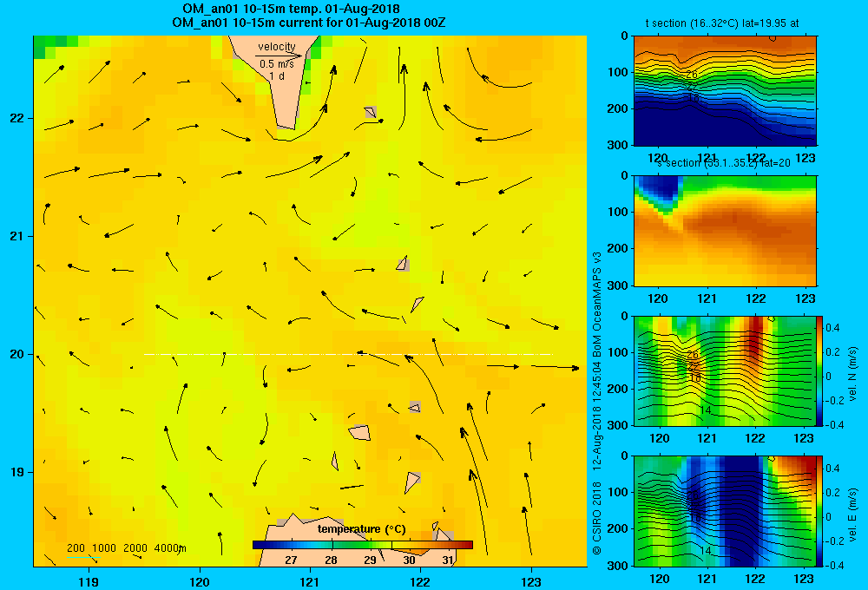Click latitude label 19 on main map axis
Viewport: 868px width, 590px height.
tap(17, 472)
